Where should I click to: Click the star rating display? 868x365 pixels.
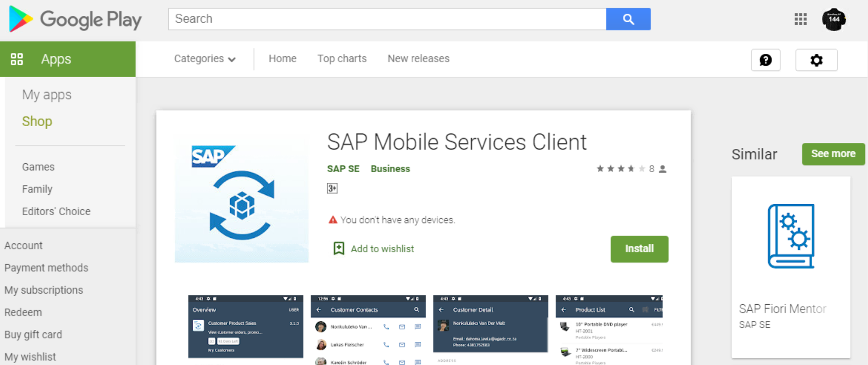621,169
